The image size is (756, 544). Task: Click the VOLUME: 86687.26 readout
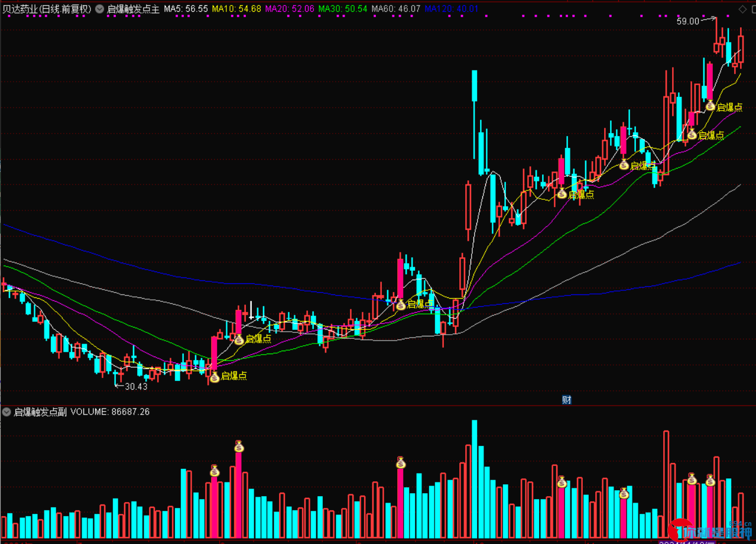pos(110,412)
